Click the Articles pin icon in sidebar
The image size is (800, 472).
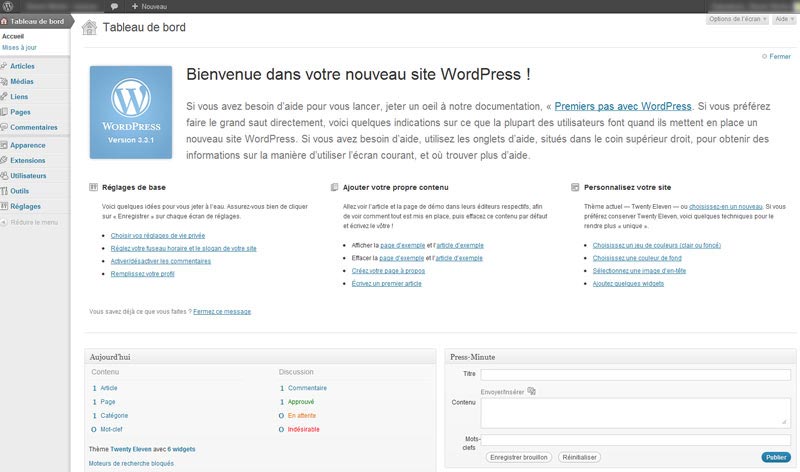pos(4,66)
